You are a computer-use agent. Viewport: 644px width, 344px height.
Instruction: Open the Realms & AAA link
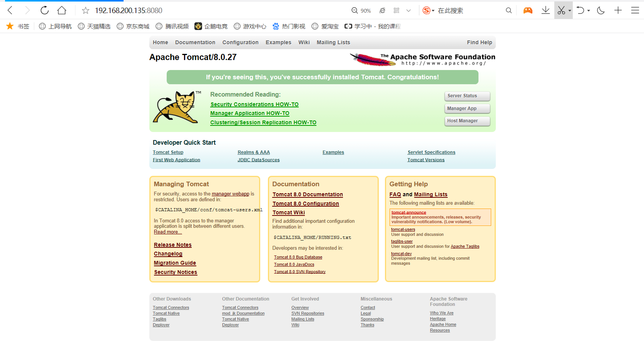click(254, 152)
